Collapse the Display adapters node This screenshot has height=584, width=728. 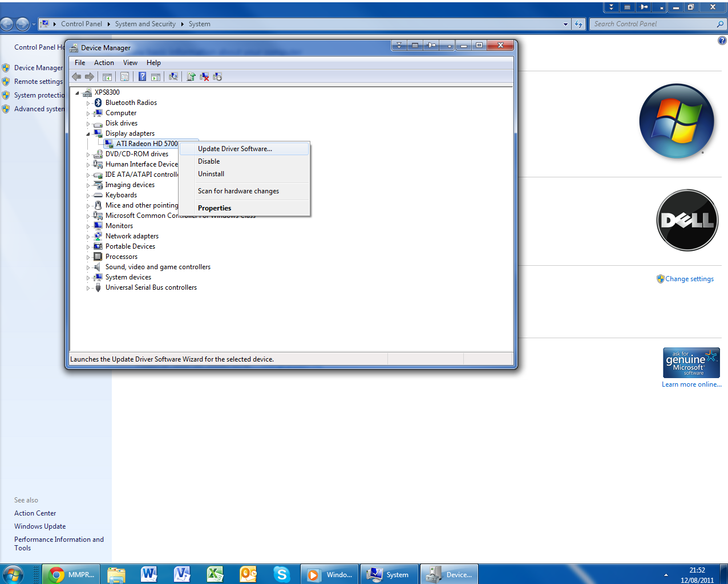point(88,133)
